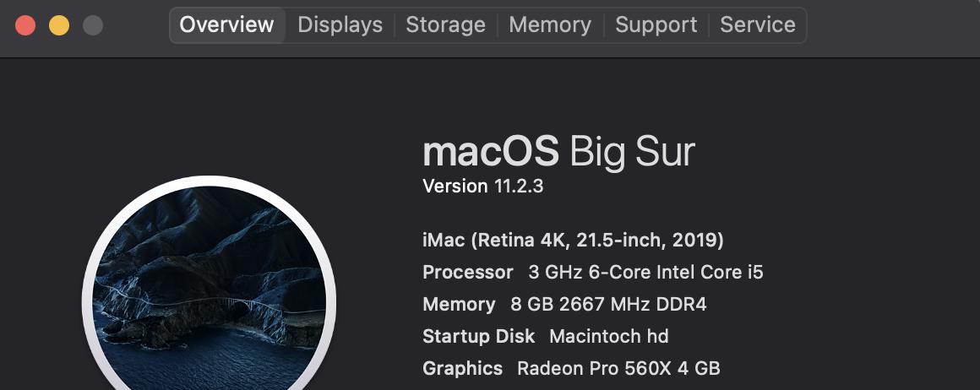Click the gray zoom window button
This screenshot has width=980, height=390.
coord(93,25)
